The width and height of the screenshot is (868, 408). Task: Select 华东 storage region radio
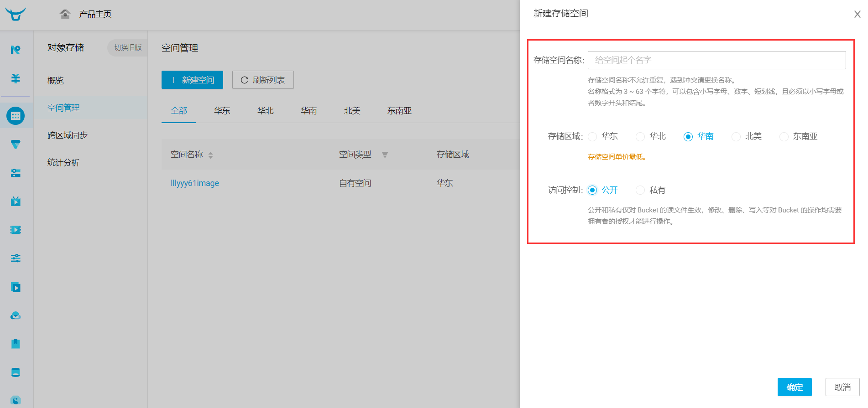pyautogui.click(x=592, y=137)
